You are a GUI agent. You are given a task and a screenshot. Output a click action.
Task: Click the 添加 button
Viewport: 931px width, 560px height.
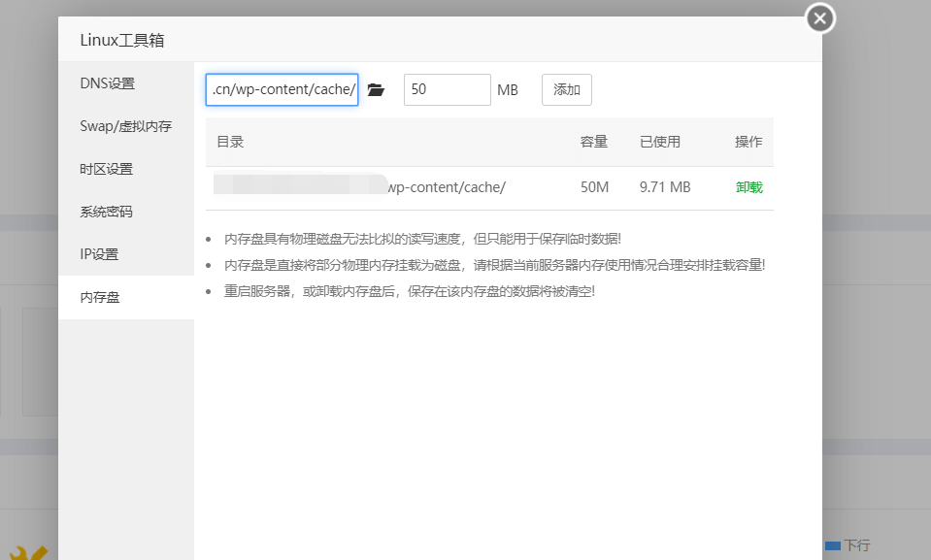566,90
